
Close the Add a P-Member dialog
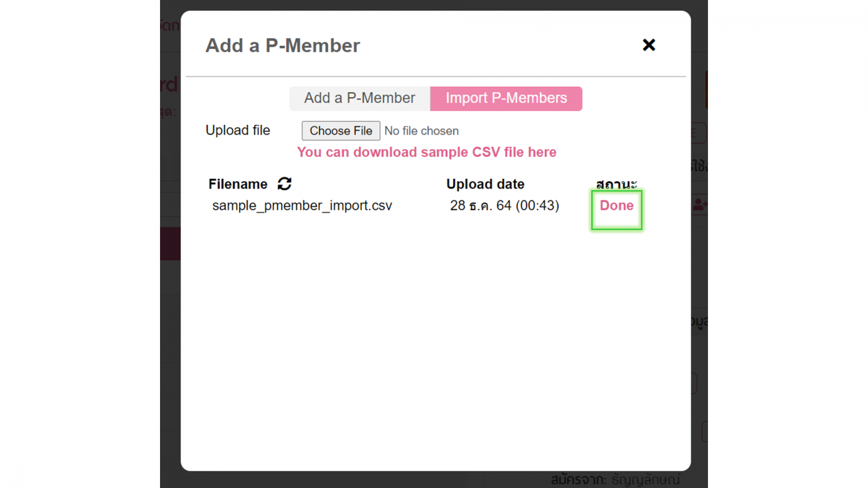coord(649,45)
